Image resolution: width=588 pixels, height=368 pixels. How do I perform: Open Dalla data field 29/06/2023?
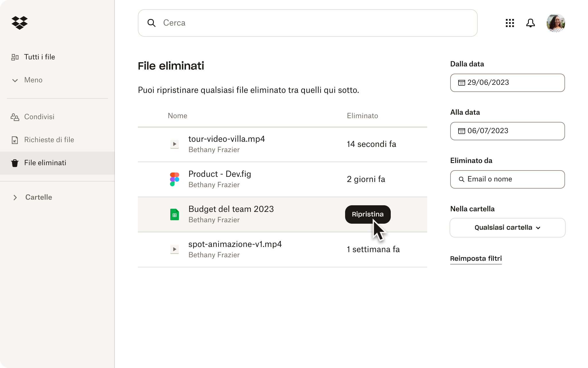(508, 83)
